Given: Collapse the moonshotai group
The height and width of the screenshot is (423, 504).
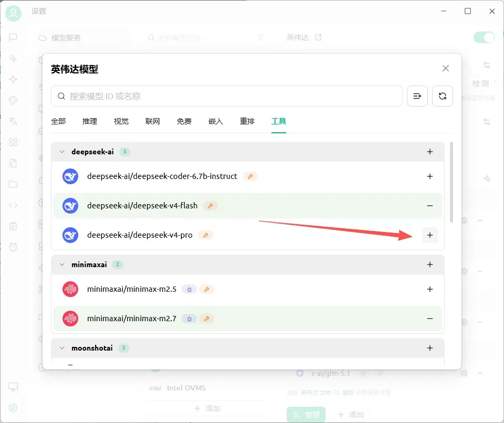Looking at the screenshot, I should [x=62, y=348].
